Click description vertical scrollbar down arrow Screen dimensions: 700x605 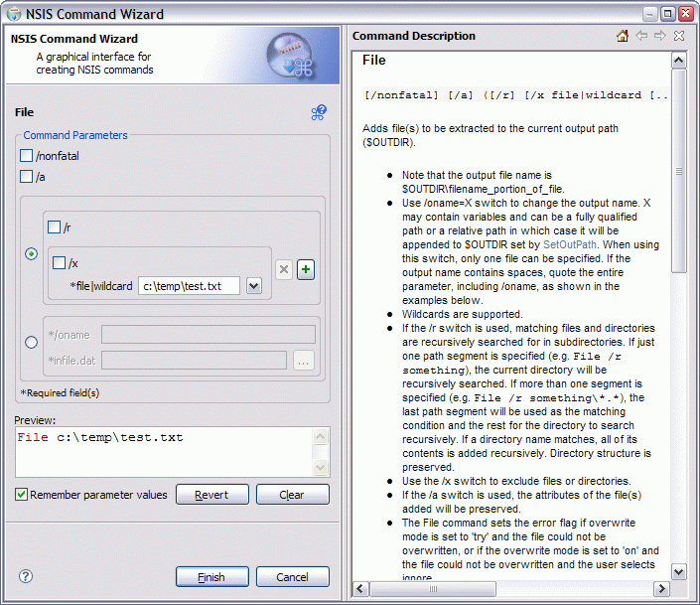click(679, 571)
